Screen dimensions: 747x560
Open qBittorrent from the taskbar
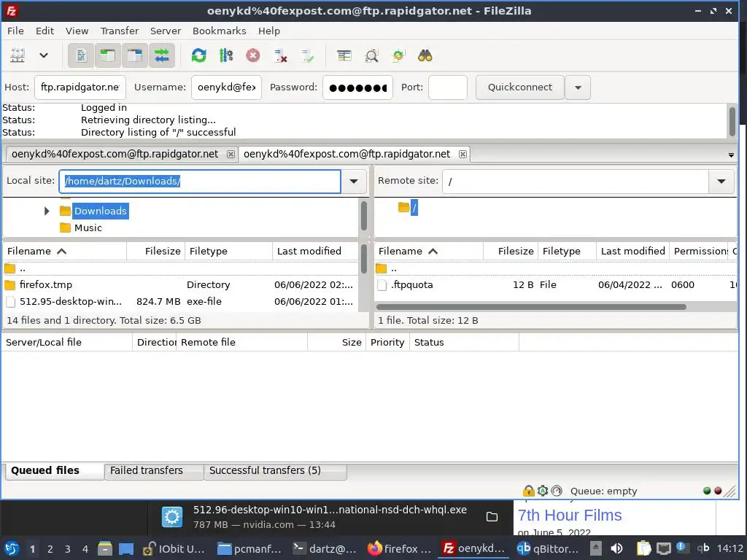point(549,548)
